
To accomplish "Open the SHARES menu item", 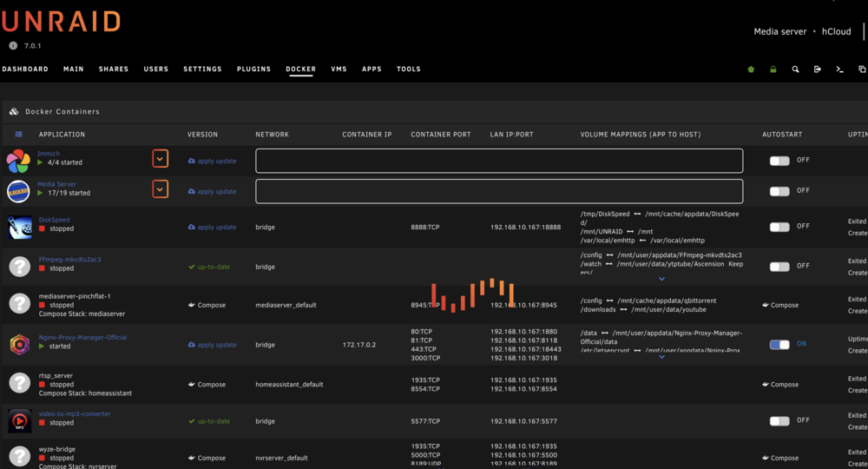I will click(114, 69).
